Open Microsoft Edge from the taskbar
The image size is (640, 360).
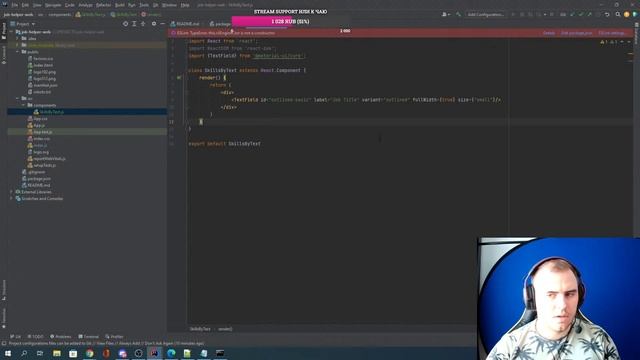coord(171,353)
